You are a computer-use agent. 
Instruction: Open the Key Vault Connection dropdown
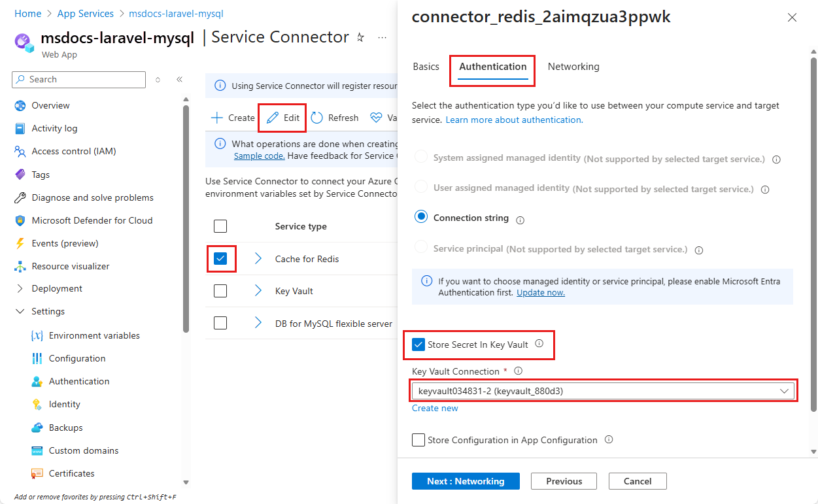pyautogui.click(x=603, y=391)
